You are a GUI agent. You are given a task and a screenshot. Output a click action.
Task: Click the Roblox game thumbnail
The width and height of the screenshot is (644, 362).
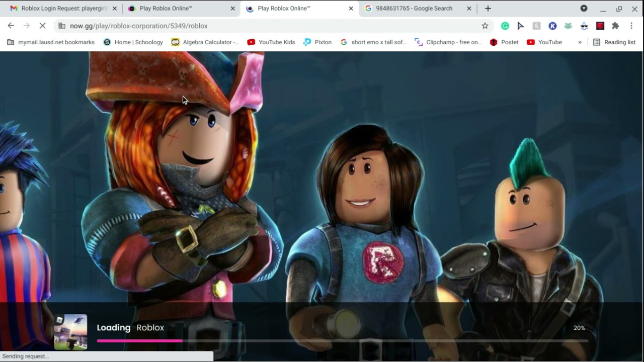click(x=70, y=332)
